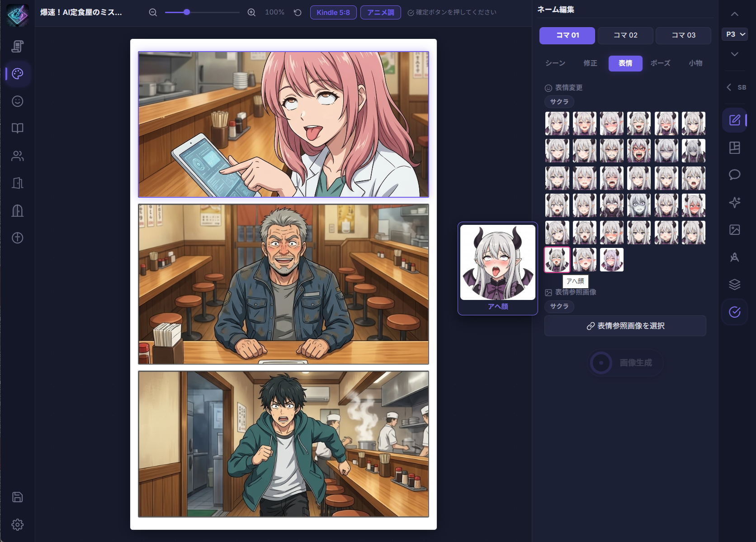Open settings gear in left sidebar

point(18,525)
